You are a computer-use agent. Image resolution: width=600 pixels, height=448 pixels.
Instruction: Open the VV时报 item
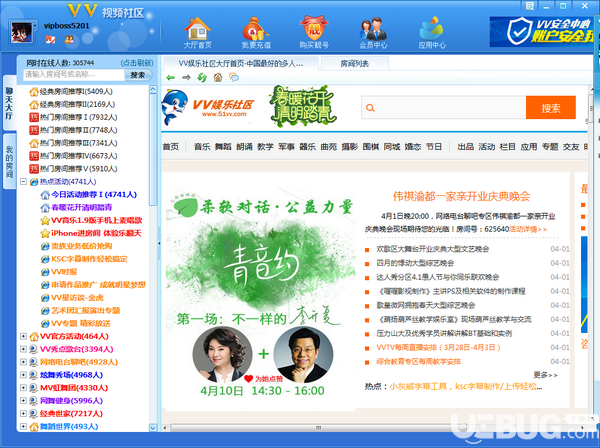tap(59, 272)
